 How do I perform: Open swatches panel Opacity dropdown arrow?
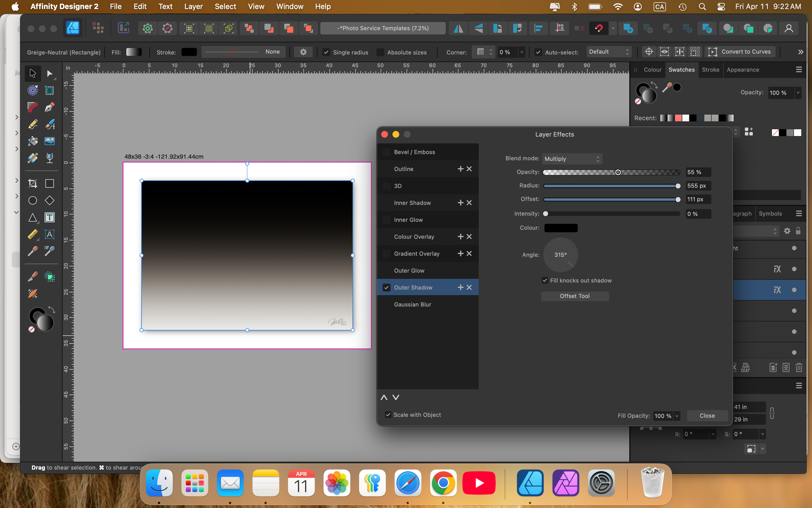[x=798, y=93]
